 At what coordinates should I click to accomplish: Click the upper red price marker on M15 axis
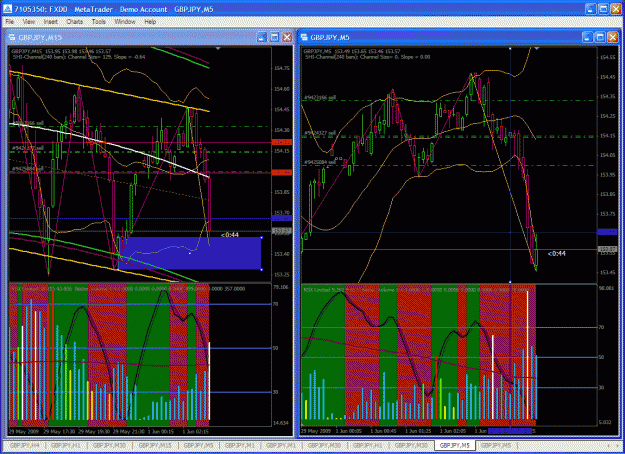(282, 142)
